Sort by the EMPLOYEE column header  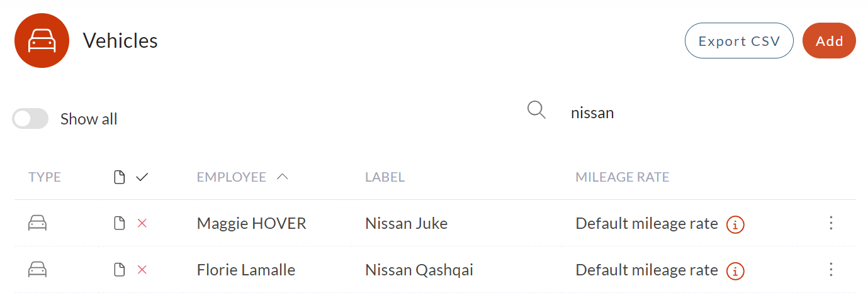pos(232,177)
